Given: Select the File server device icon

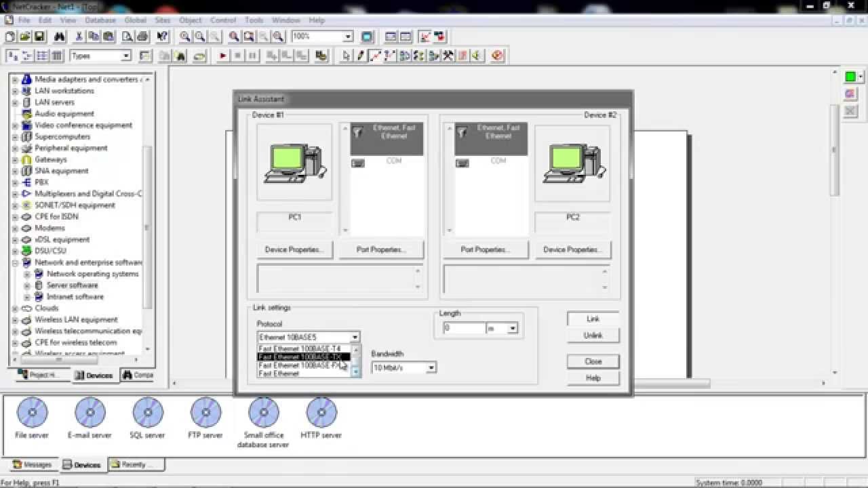Looking at the screenshot, I should tap(32, 412).
